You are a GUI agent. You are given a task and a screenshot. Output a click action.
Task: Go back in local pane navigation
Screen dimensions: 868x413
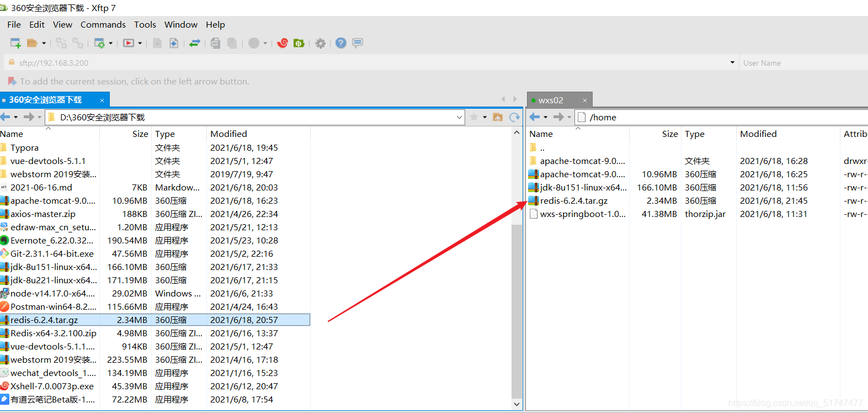(6, 117)
